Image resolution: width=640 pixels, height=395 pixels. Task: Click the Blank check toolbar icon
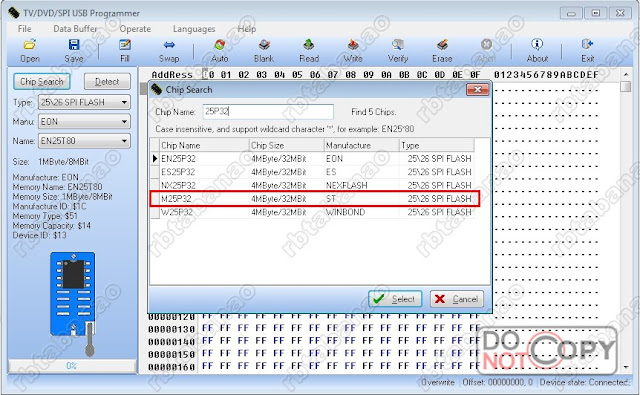tap(264, 44)
